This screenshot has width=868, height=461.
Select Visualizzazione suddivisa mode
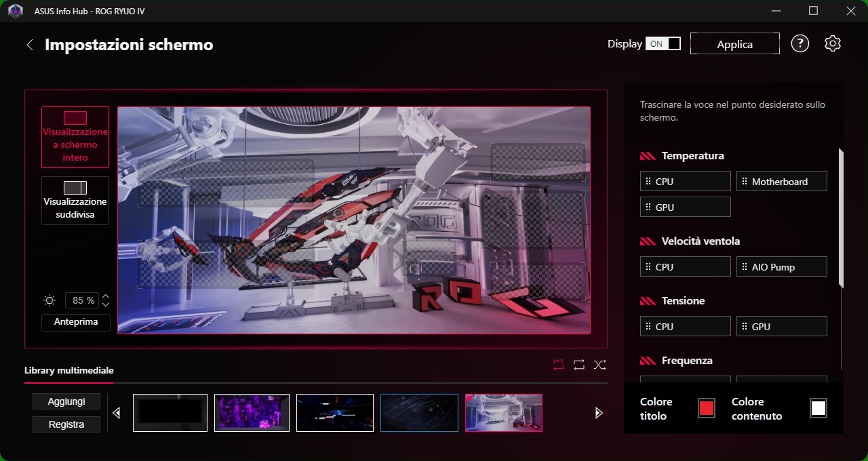(x=75, y=201)
